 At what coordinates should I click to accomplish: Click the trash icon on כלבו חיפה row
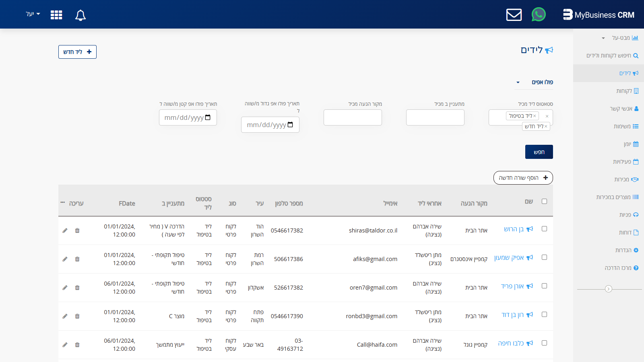(x=77, y=345)
